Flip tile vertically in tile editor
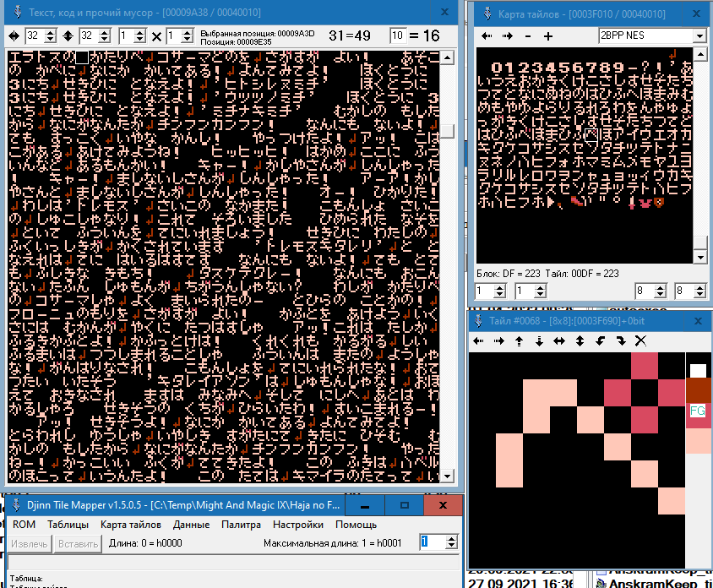The width and height of the screenshot is (713, 588). click(580, 340)
